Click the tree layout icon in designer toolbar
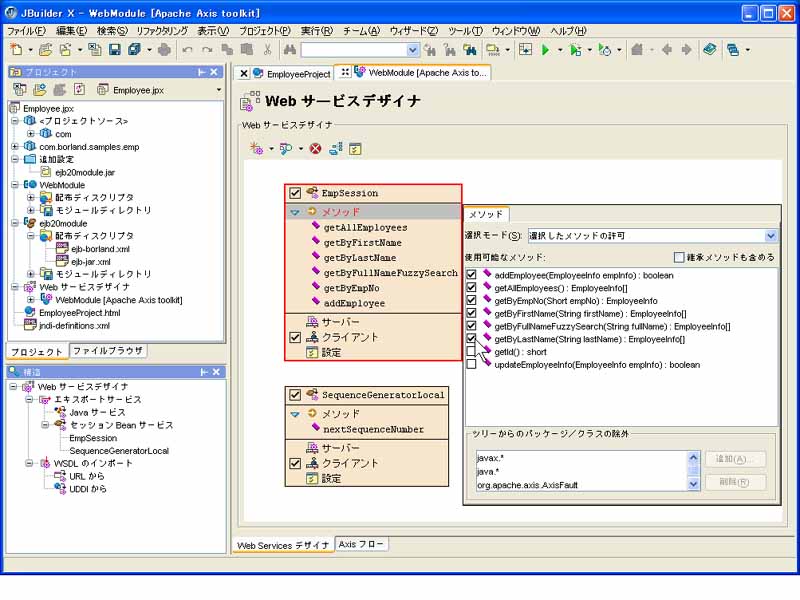The width and height of the screenshot is (800, 600). click(x=336, y=148)
